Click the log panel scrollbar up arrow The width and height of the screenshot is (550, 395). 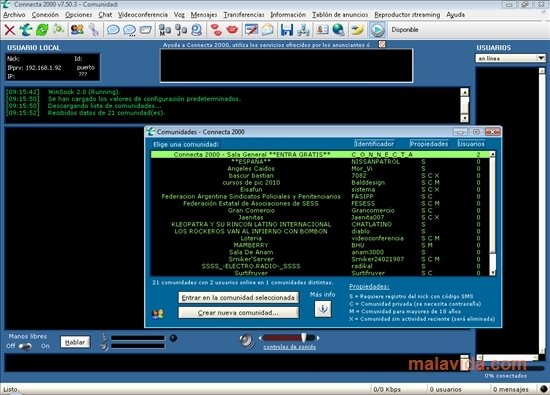464,92
